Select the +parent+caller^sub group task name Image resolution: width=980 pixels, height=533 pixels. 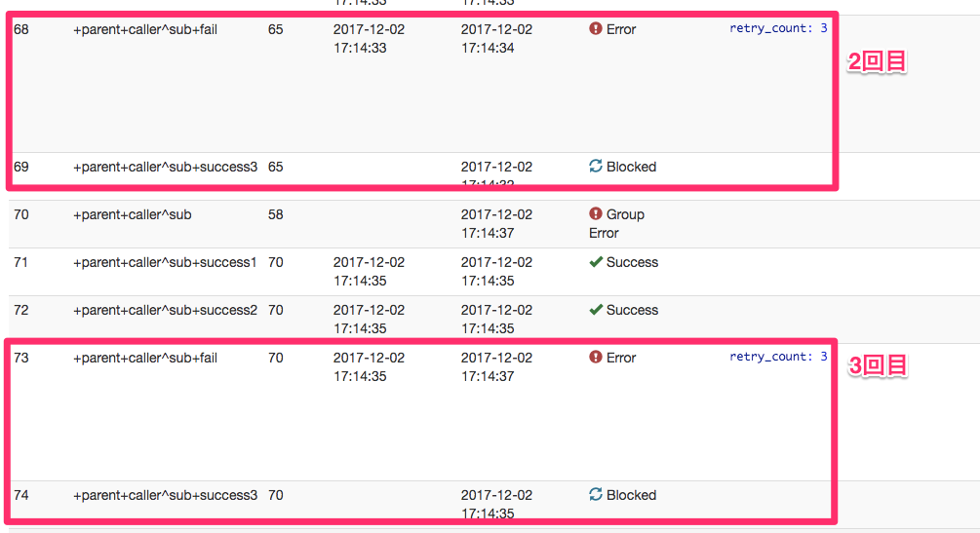132,214
